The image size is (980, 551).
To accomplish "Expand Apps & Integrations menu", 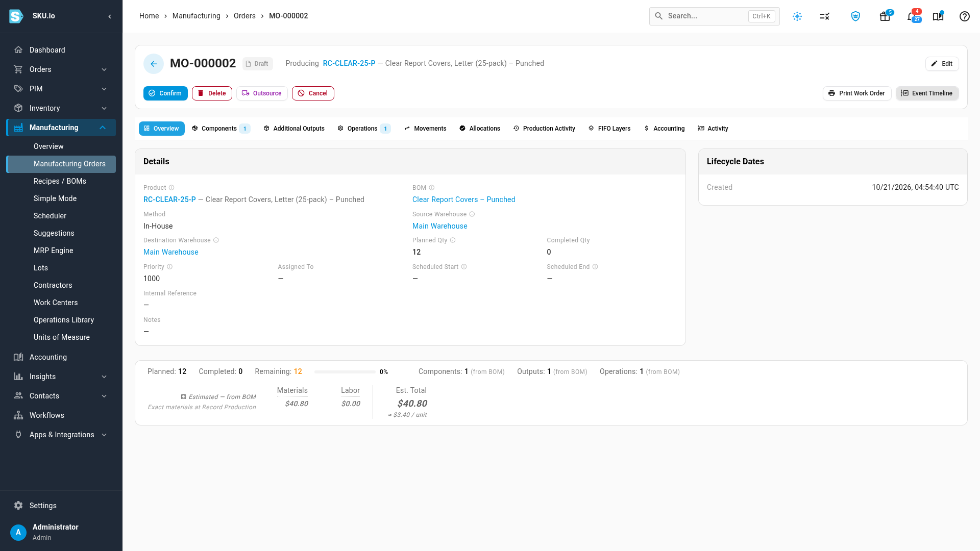I will tap(61, 435).
